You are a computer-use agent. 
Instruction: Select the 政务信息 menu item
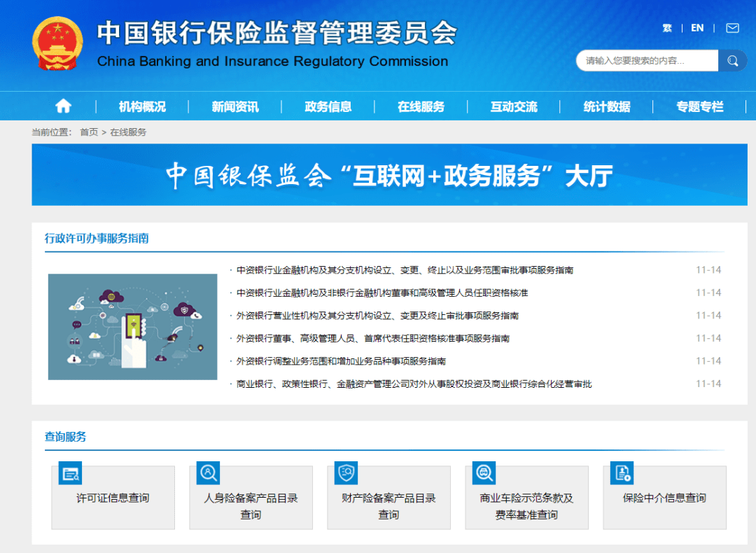328,106
